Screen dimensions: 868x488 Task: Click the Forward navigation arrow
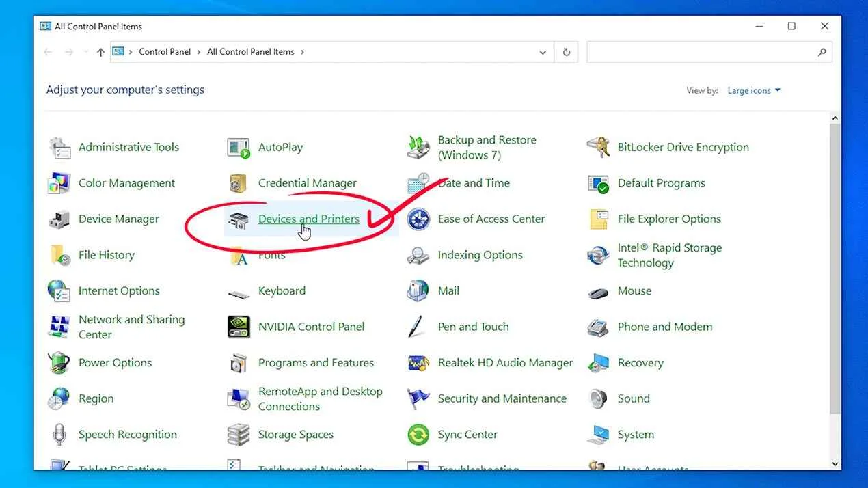[68, 52]
